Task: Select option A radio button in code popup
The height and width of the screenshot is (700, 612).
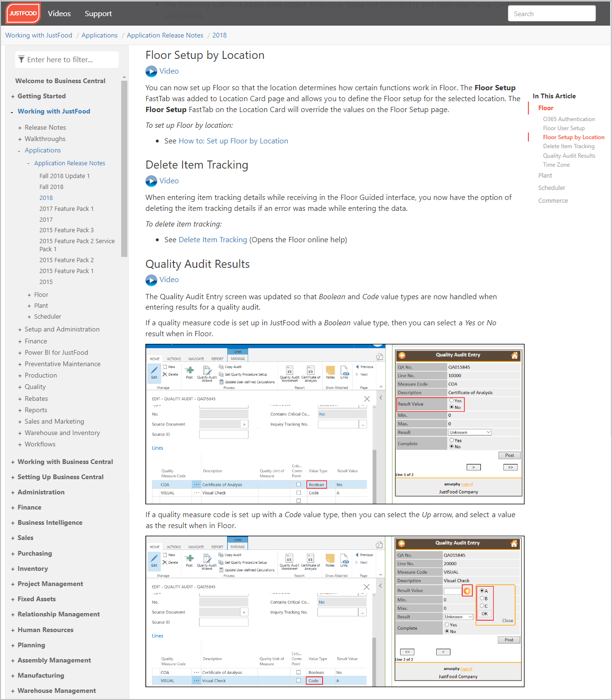Action: coord(482,591)
